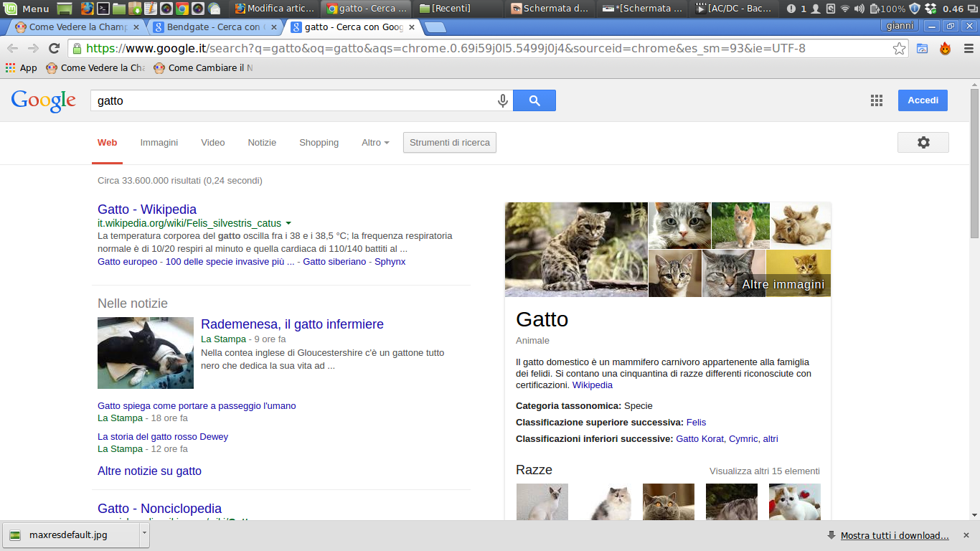The height and width of the screenshot is (551, 980).
Task: Close the Bendgate tab
Action: pyautogui.click(x=274, y=27)
